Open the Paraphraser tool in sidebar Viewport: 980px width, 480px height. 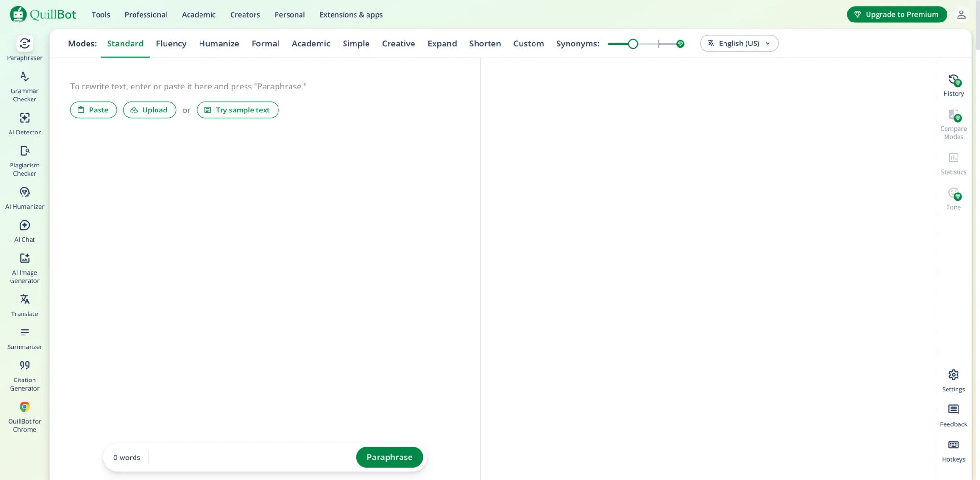point(24,48)
